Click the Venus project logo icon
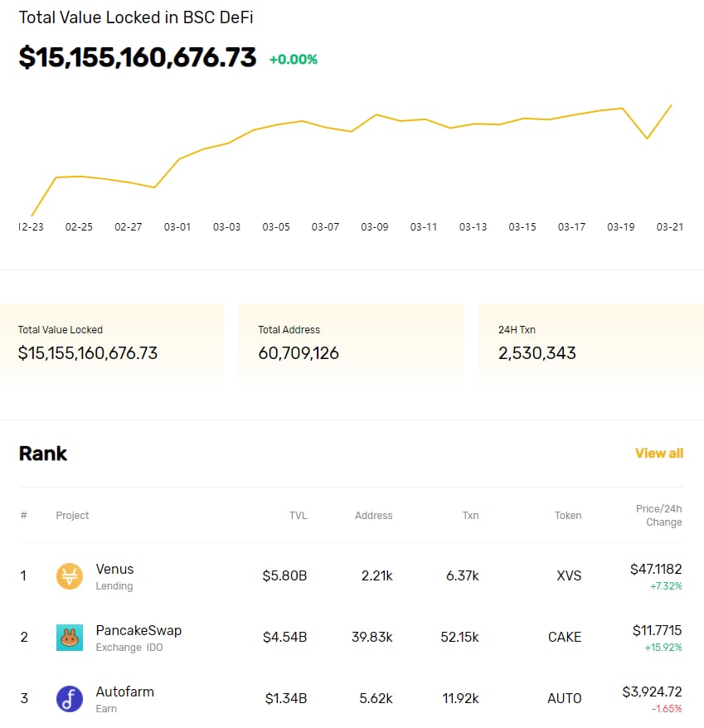 click(x=70, y=576)
